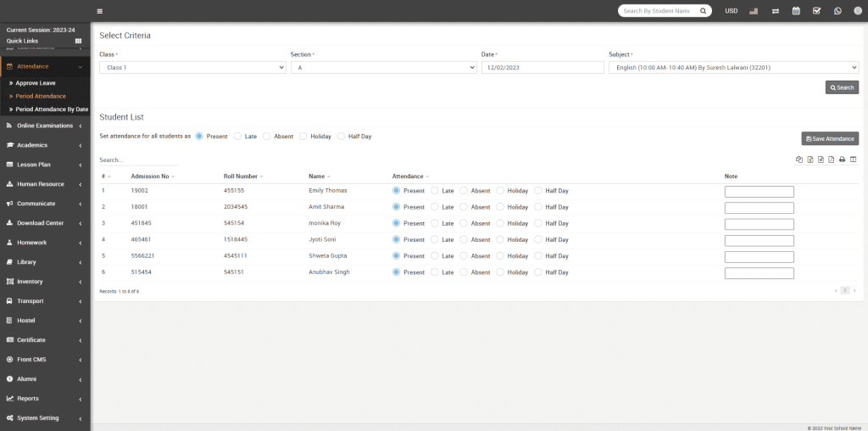This screenshot has width=868, height=431.
Task: Click the Human Resource sitemap icon
Action: [9, 184]
